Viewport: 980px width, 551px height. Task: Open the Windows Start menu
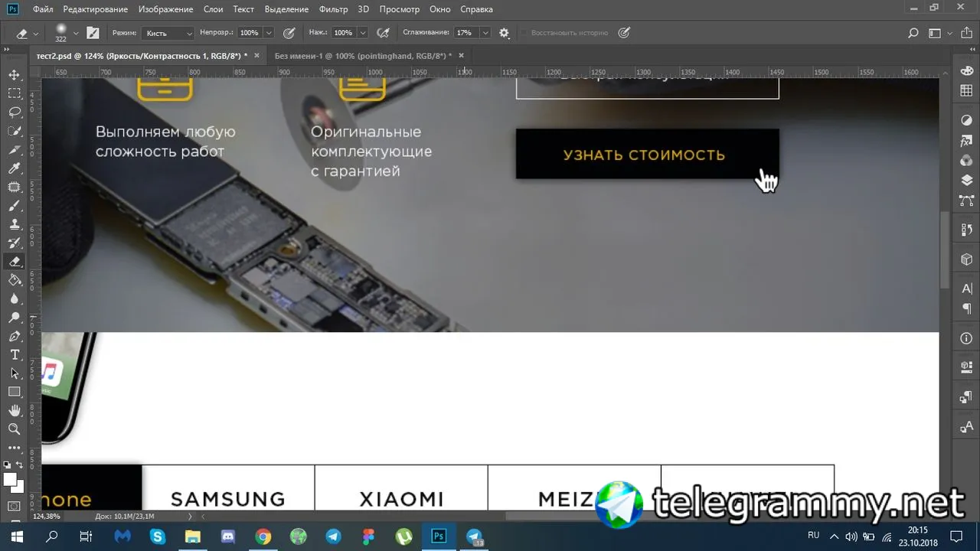click(17, 536)
